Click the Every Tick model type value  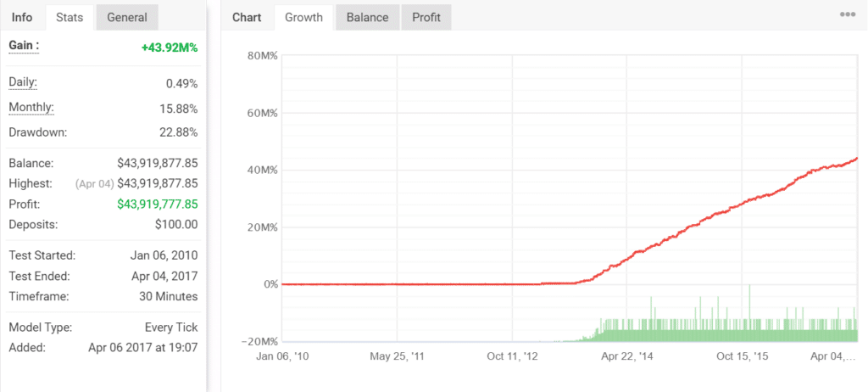[171, 328]
